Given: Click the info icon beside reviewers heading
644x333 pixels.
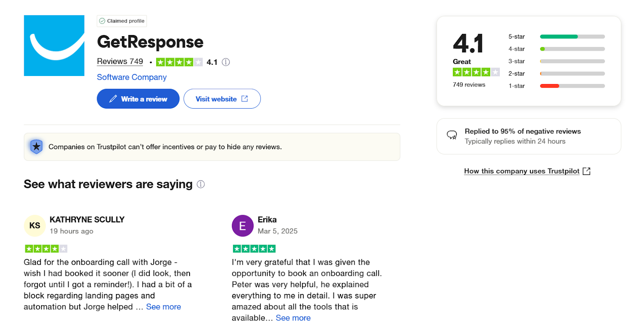Looking at the screenshot, I should click(200, 184).
